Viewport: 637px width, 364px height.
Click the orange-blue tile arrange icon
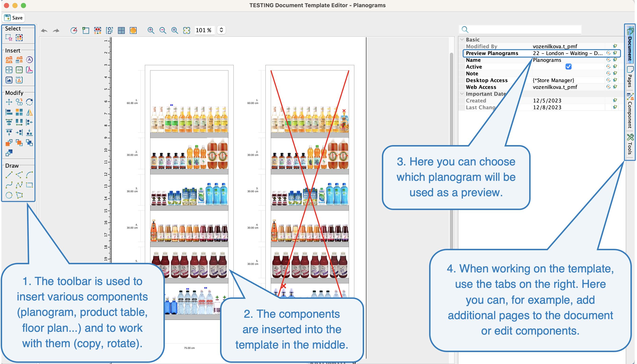pos(19,112)
